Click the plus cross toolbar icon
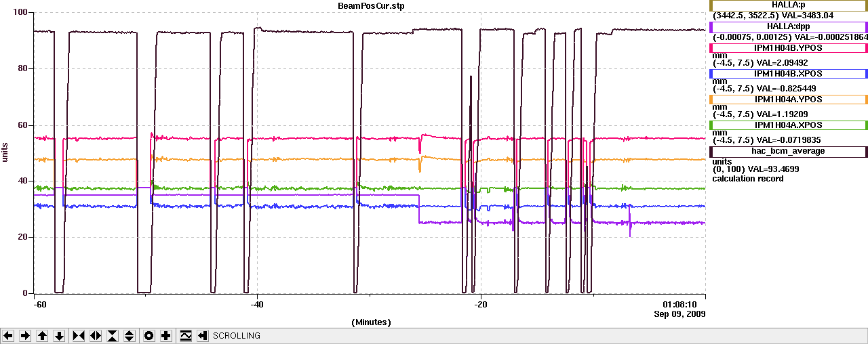The width and height of the screenshot is (868, 344). point(166,336)
